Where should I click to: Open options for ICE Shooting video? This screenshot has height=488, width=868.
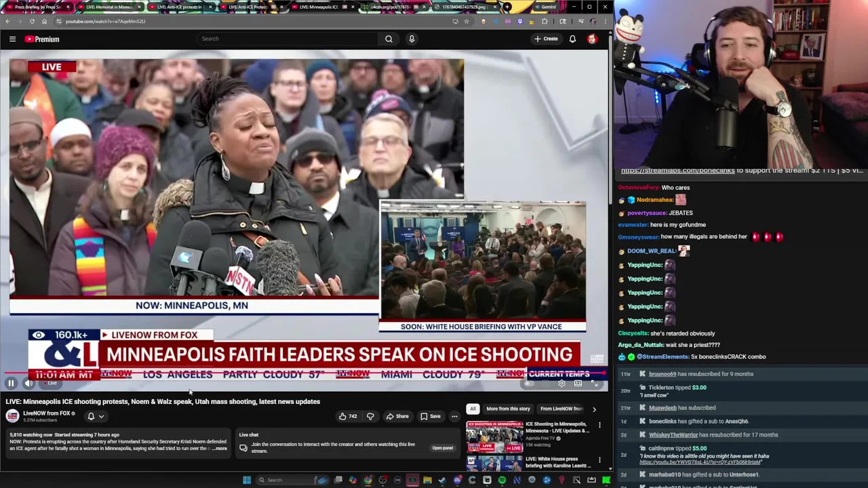pyautogui.click(x=599, y=426)
